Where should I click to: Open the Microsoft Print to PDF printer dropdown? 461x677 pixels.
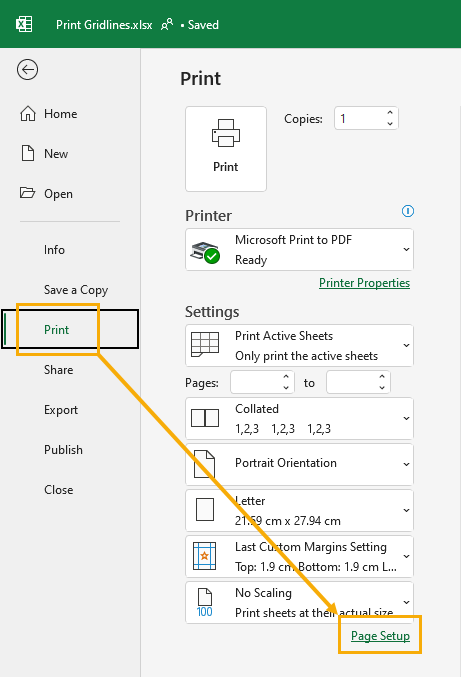click(299, 250)
